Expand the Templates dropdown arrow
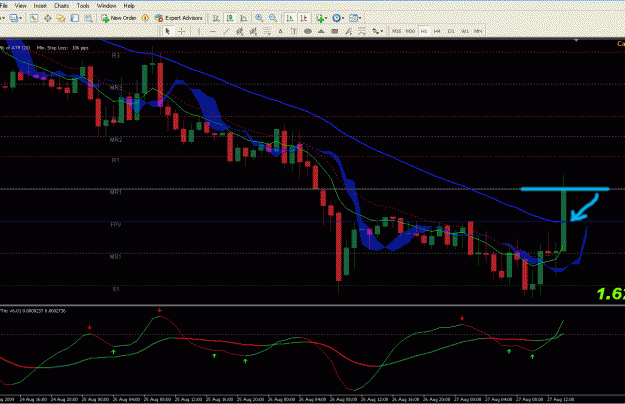625x404 pixels. (360, 18)
